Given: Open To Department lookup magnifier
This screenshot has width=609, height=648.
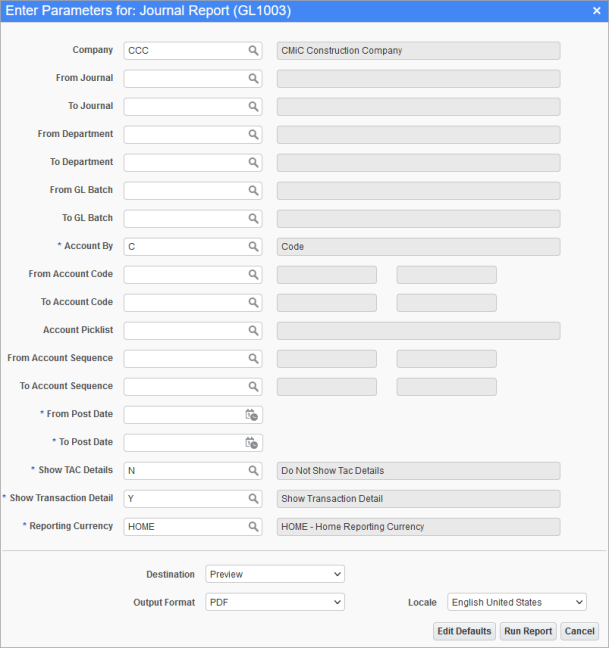Looking at the screenshot, I should pyautogui.click(x=253, y=162).
